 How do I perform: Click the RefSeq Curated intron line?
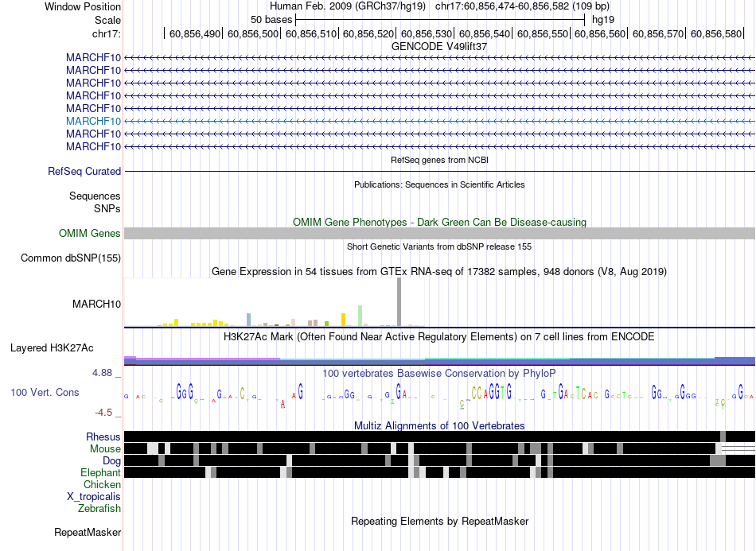tap(439, 172)
